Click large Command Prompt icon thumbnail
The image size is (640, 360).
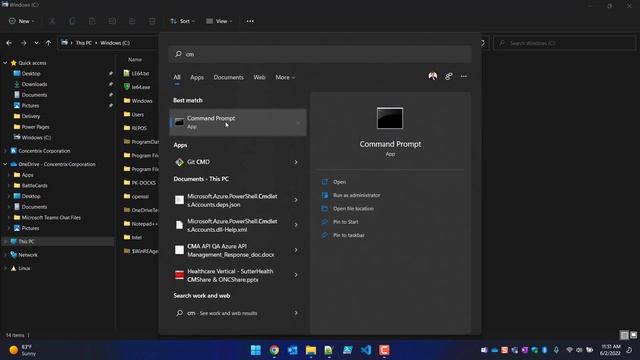click(390, 118)
